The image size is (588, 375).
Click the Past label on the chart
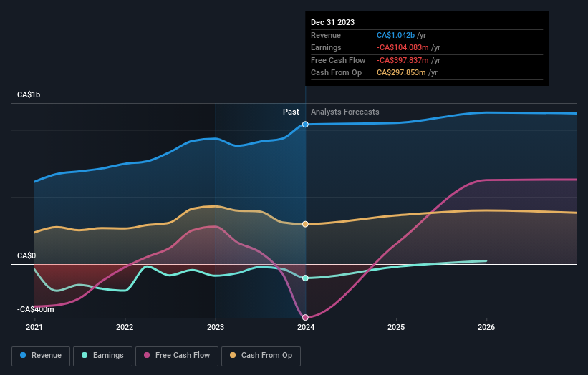pos(291,112)
